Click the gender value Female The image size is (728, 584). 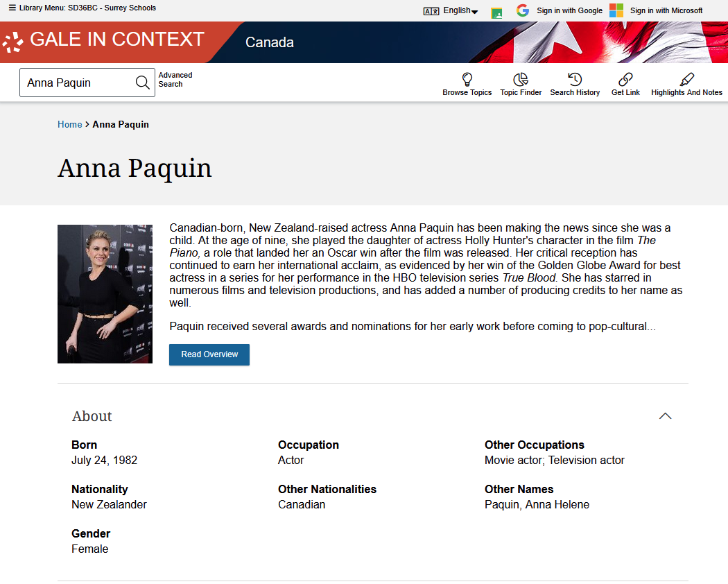[x=90, y=549]
